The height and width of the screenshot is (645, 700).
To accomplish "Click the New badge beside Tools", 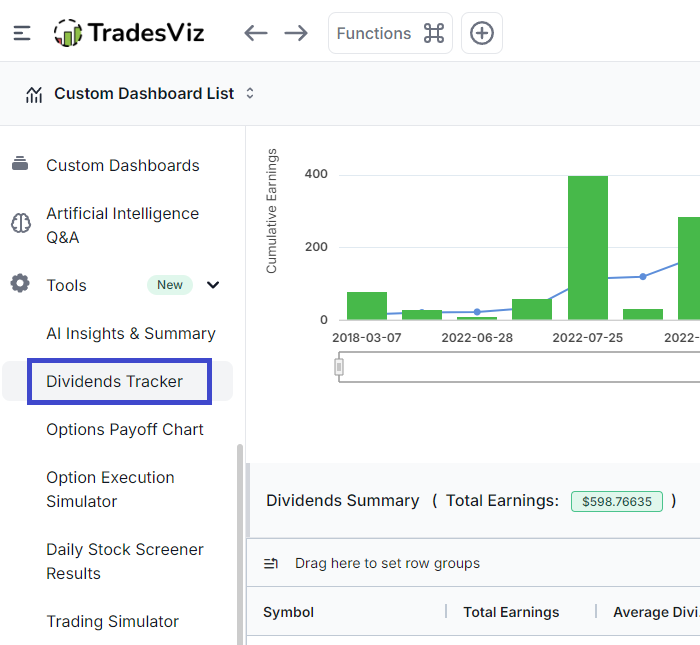I will click(170, 285).
